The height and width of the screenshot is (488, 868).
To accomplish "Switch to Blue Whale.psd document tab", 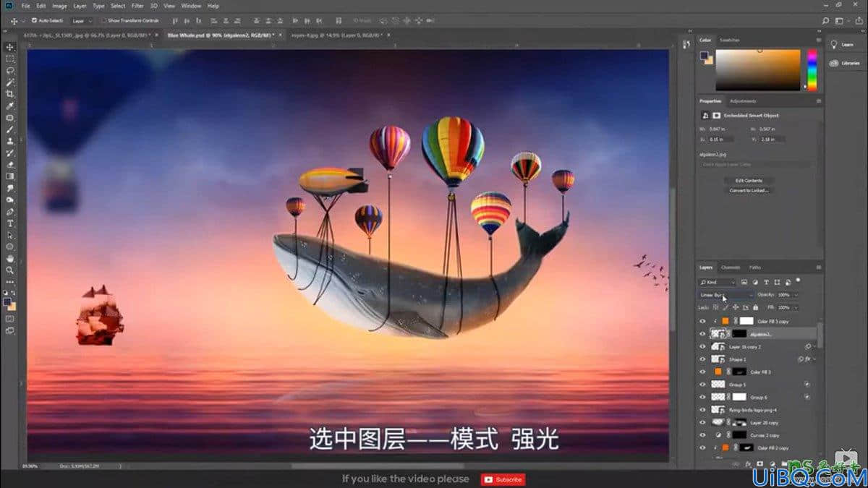I will point(220,34).
